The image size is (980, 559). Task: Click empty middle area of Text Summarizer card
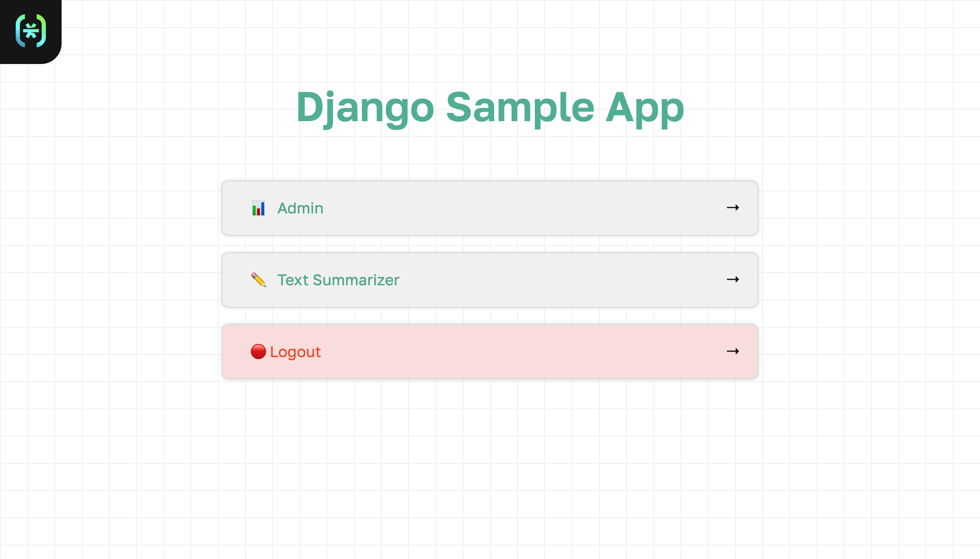pyautogui.click(x=556, y=280)
